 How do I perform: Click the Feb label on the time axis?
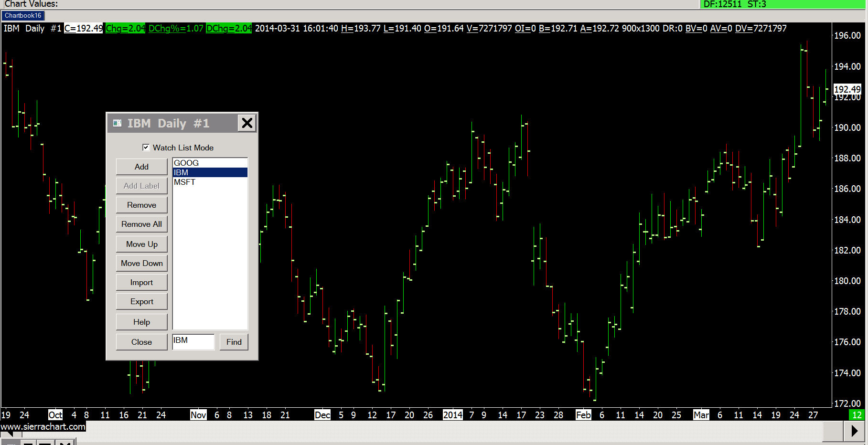(x=583, y=415)
